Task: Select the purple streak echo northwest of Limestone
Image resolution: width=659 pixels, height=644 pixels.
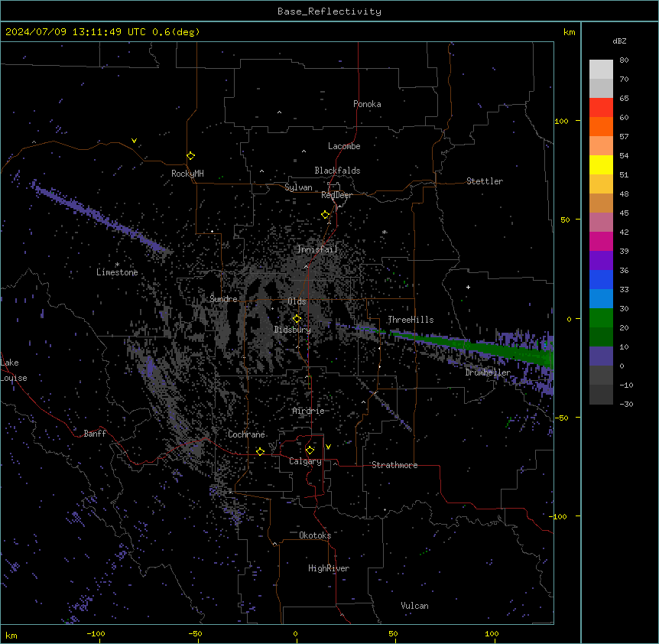Action: point(99,216)
